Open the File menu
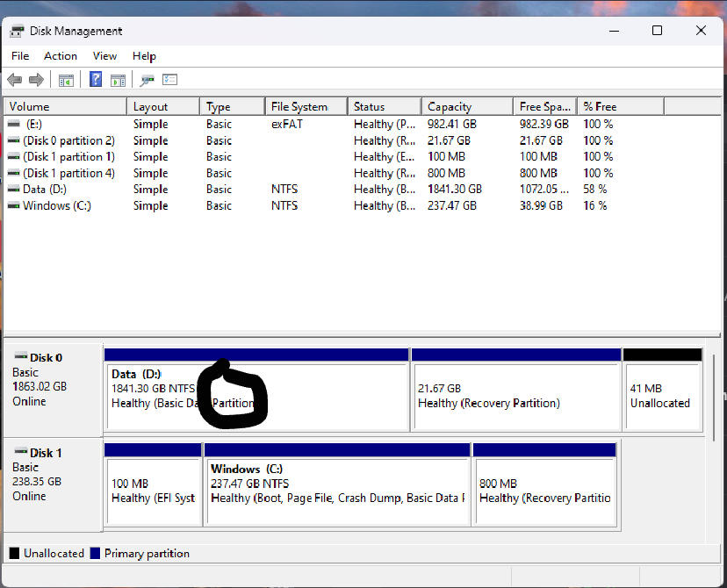The width and height of the screenshot is (727, 588). coord(20,56)
